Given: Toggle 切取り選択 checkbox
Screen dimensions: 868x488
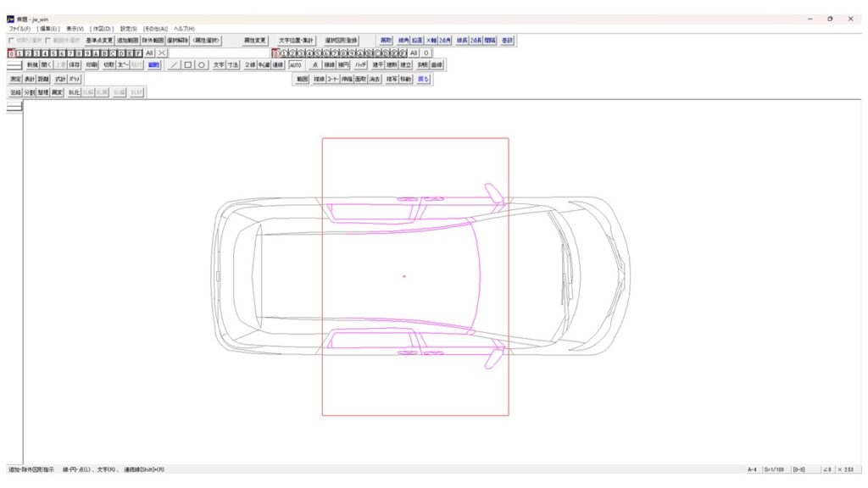Looking at the screenshot, I should point(10,40).
